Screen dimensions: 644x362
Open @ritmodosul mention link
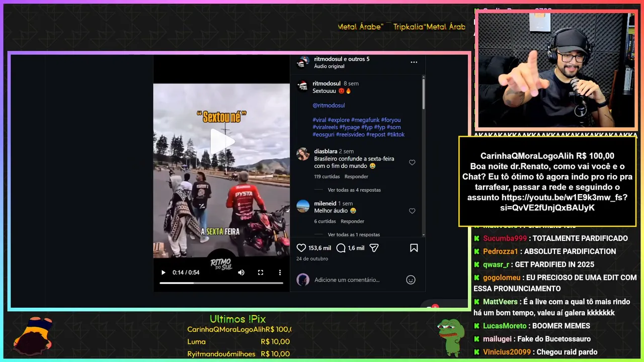click(329, 106)
